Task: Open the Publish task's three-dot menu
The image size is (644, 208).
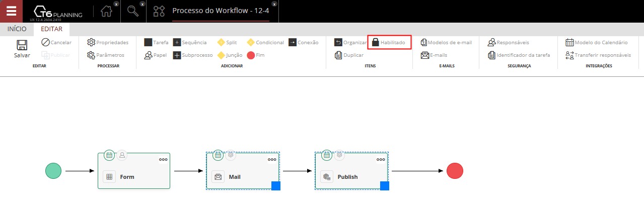Action: coord(381,159)
